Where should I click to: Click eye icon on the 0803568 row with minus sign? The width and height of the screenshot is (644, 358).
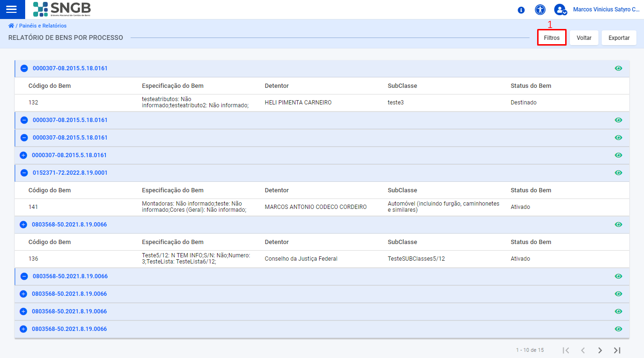pos(618,276)
